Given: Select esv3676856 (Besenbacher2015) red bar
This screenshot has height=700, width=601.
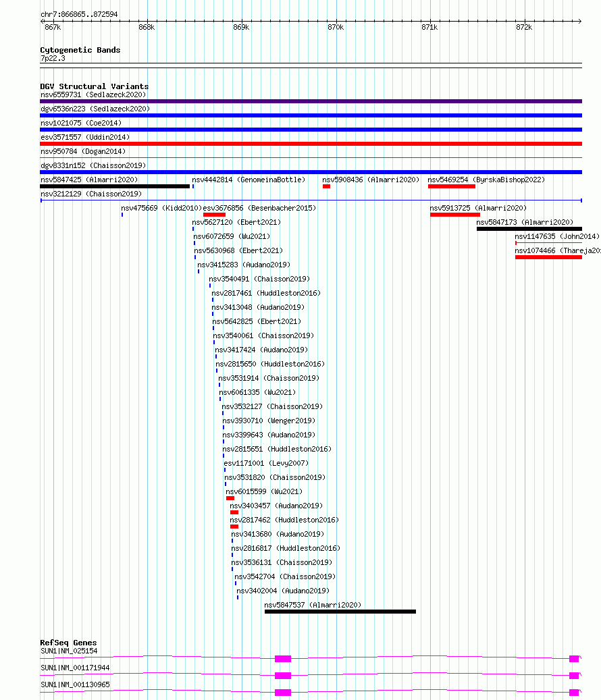Looking at the screenshot, I should [214, 215].
